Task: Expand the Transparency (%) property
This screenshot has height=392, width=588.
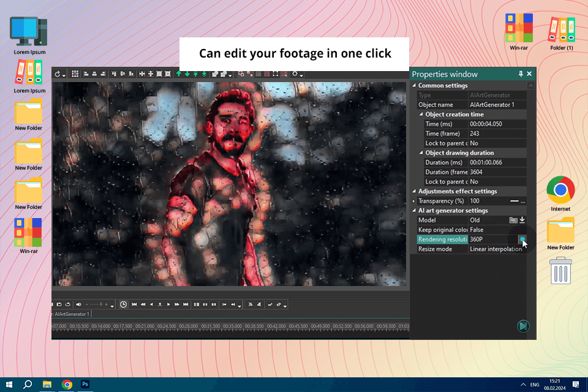Action: (414, 201)
